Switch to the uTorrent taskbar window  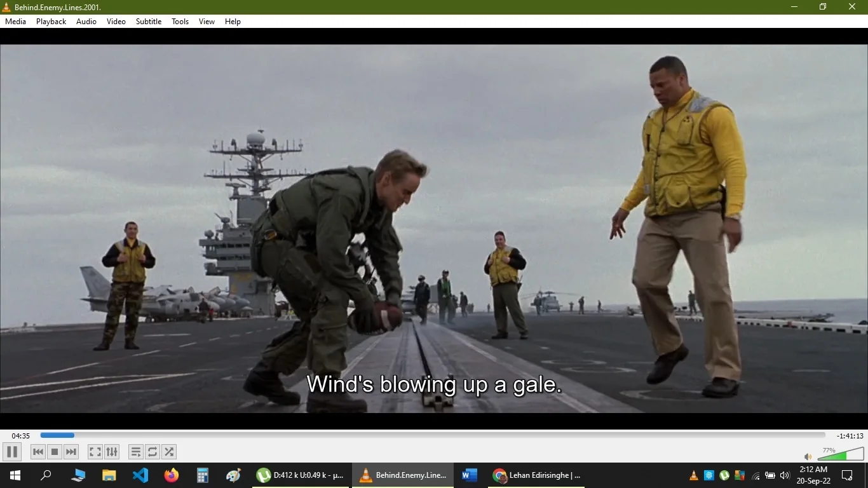coord(301,475)
